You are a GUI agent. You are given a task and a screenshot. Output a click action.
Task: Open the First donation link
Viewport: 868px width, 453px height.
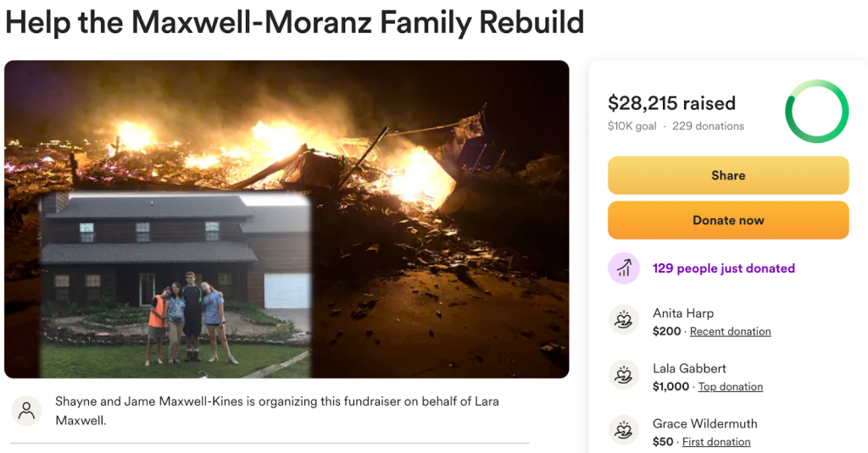[716, 442]
